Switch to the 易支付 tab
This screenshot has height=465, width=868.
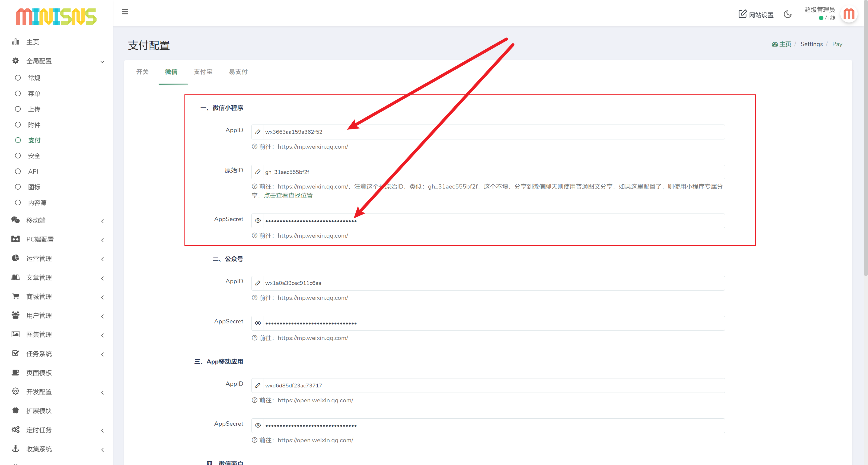(238, 72)
